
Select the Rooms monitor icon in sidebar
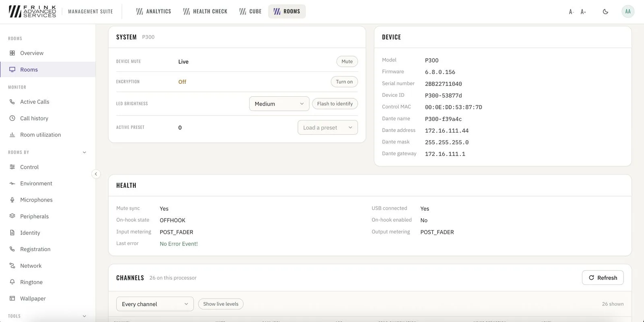[12, 69]
